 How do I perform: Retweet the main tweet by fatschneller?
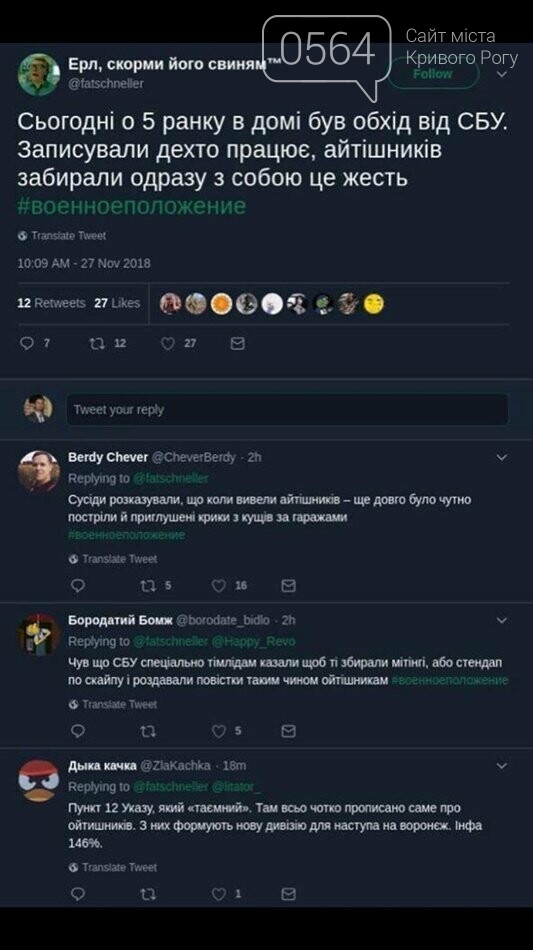pos(97,344)
